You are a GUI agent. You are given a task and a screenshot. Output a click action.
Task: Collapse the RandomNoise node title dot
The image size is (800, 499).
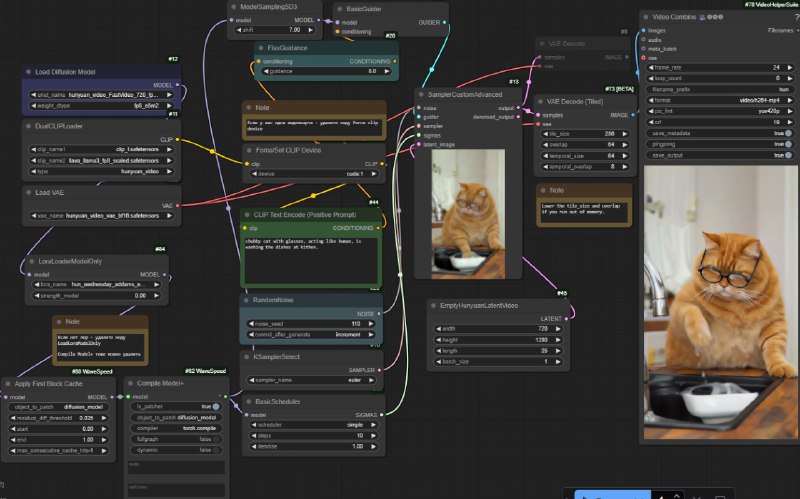click(246, 300)
